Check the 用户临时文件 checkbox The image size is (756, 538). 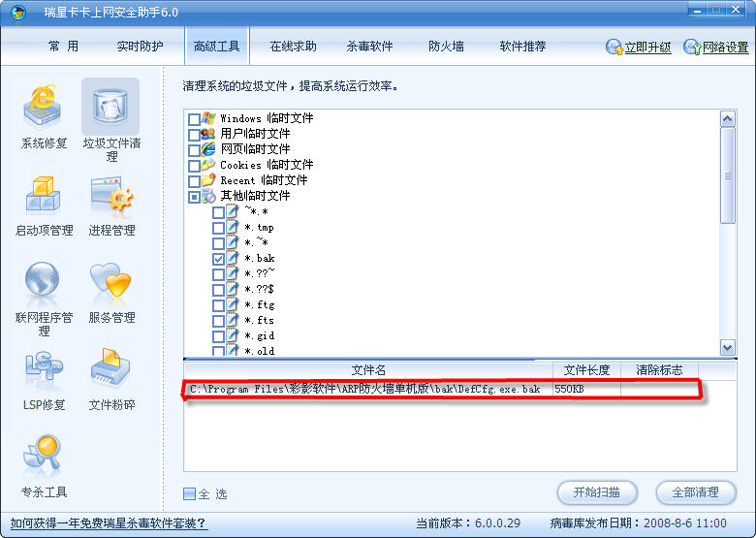194,135
